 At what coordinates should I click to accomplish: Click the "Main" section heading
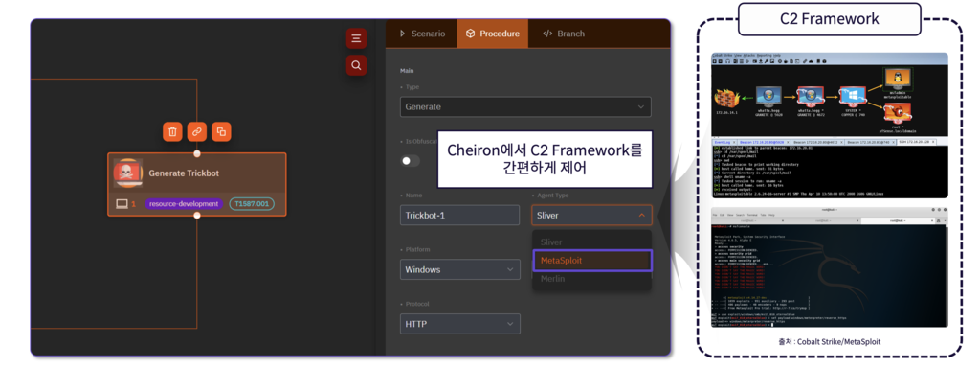coord(407,71)
